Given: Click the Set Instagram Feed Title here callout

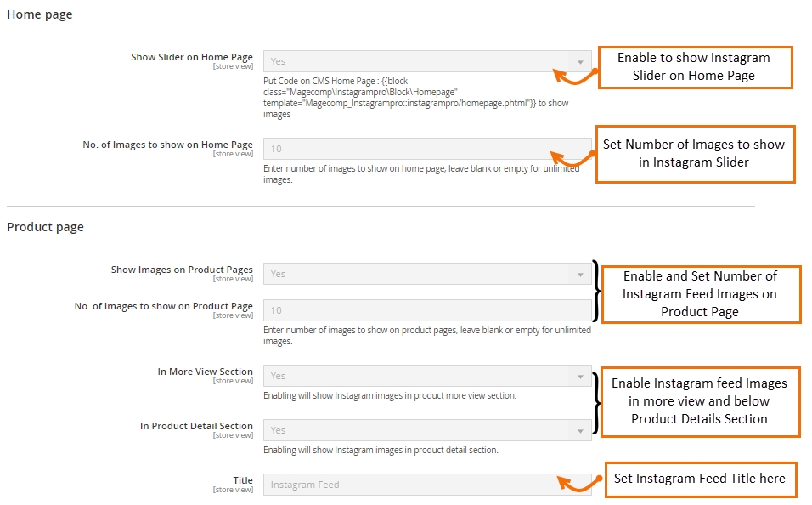Looking at the screenshot, I should (701, 479).
